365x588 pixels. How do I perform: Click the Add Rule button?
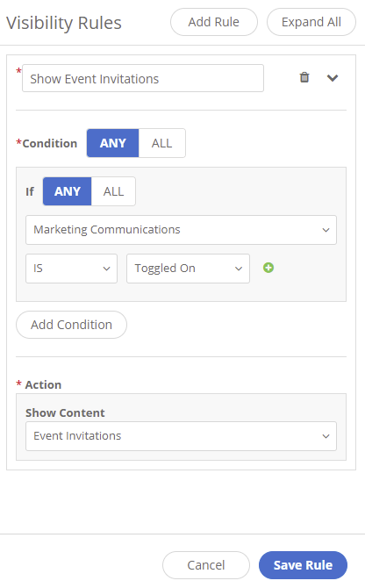(214, 22)
